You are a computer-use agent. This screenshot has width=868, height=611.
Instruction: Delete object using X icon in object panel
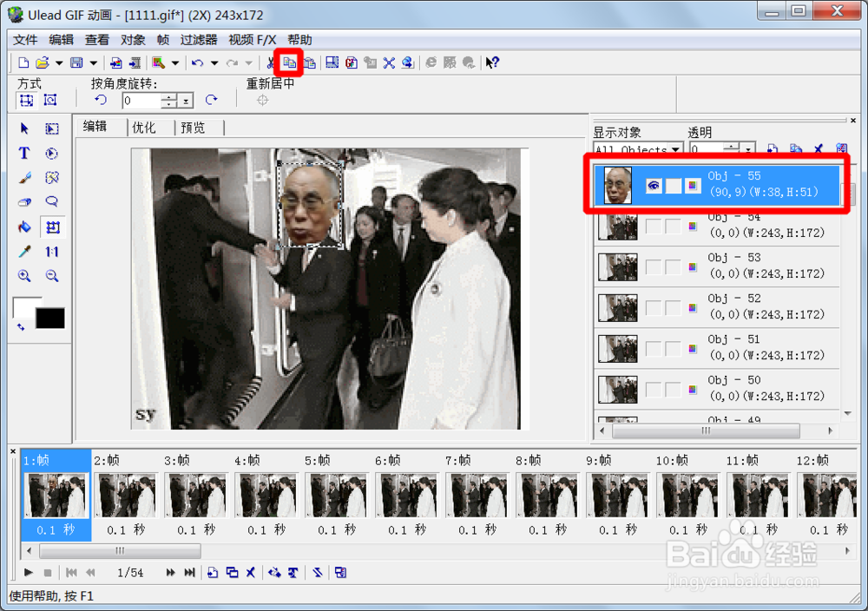pos(819,148)
